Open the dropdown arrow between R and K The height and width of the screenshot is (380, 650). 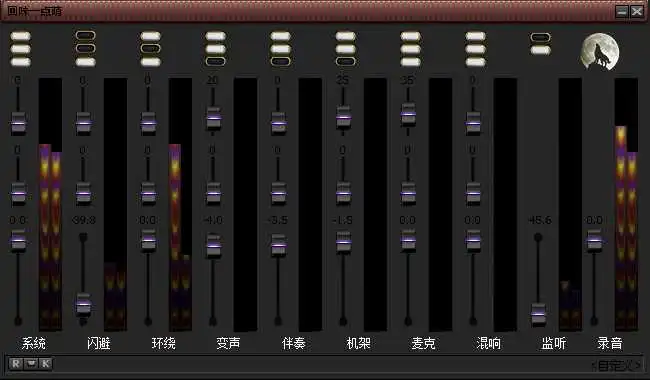pos(31,364)
